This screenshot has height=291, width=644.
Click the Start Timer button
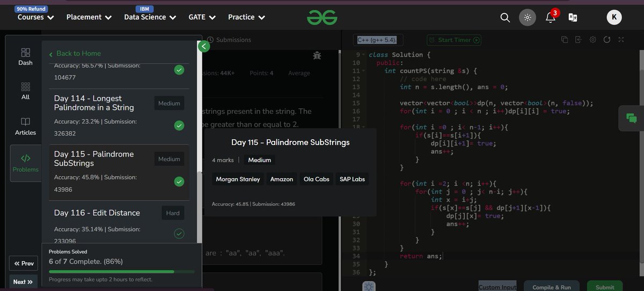point(454,40)
